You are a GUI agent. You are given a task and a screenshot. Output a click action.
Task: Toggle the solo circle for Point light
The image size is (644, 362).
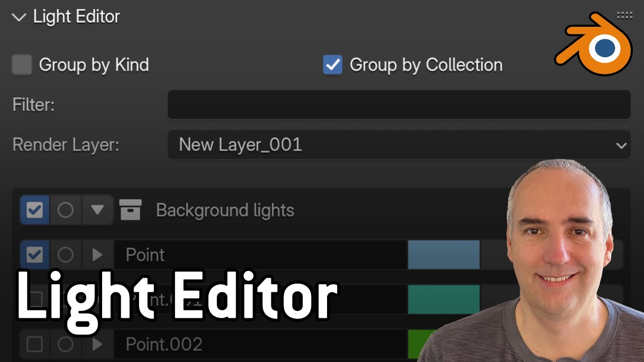65,255
